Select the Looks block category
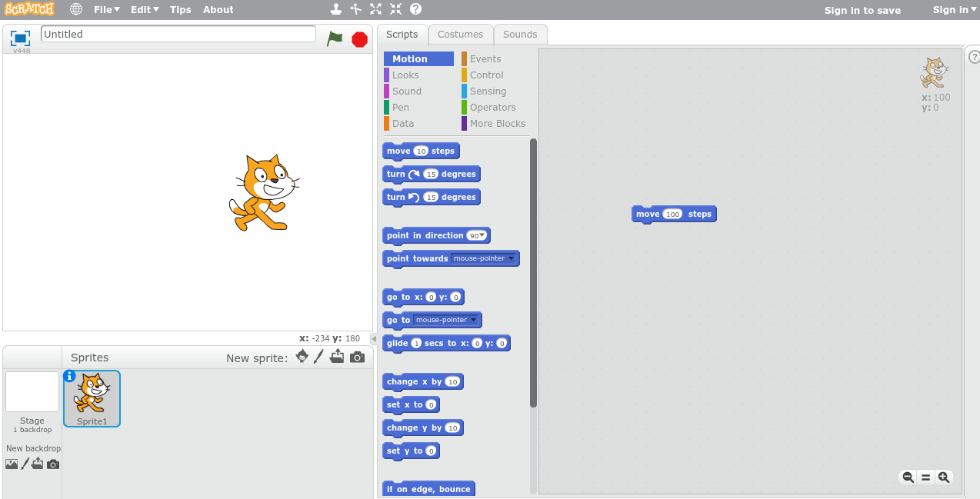The height and width of the screenshot is (499, 980). (x=405, y=75)
